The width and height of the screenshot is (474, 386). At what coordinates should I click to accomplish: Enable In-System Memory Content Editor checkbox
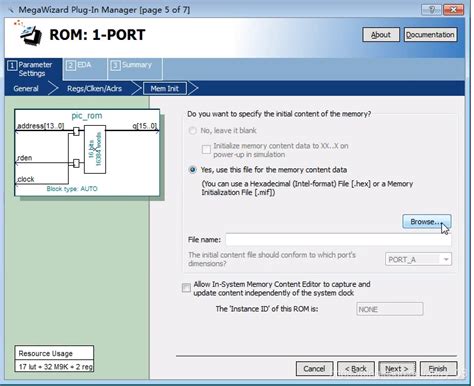click(x=186, y=287)
